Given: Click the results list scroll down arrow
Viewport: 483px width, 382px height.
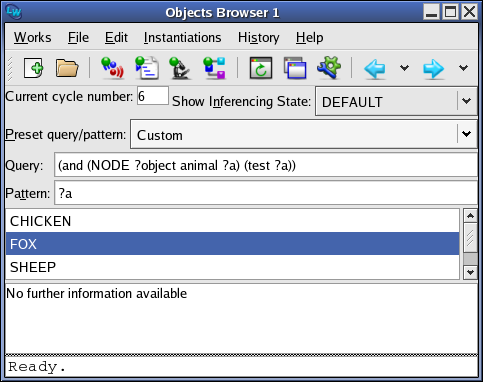Looking at the screenshot, I should (x=470, y=272).
